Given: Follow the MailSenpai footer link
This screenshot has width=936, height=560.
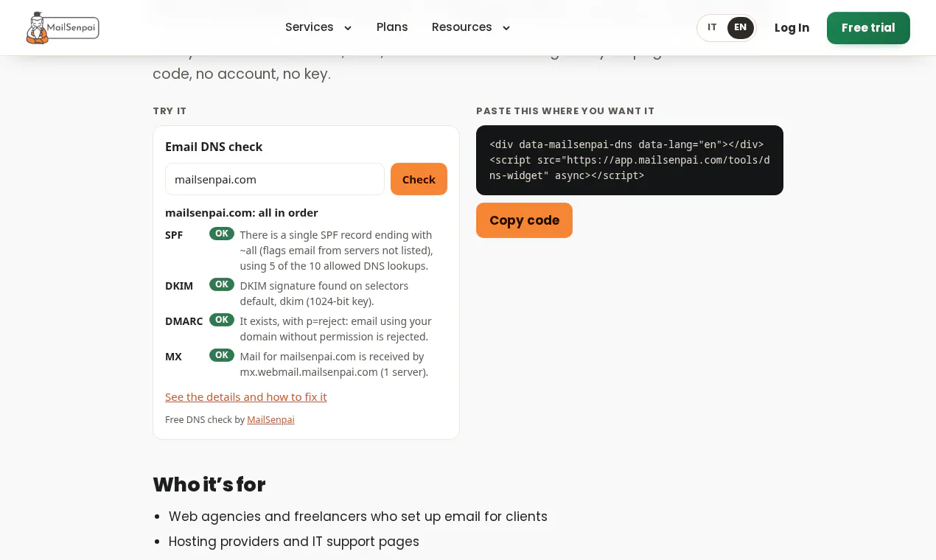Looking at the screenshot, I should coord(270,419).
